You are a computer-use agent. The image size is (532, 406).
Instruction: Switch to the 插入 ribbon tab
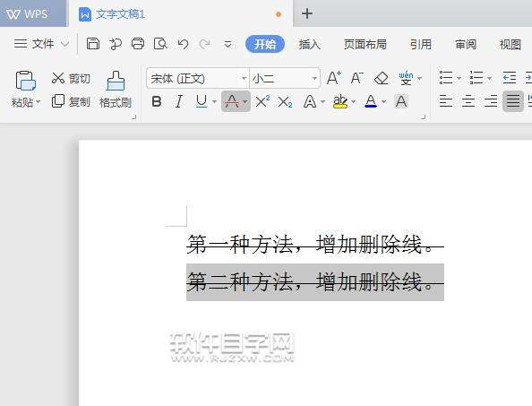coord(309,44)
